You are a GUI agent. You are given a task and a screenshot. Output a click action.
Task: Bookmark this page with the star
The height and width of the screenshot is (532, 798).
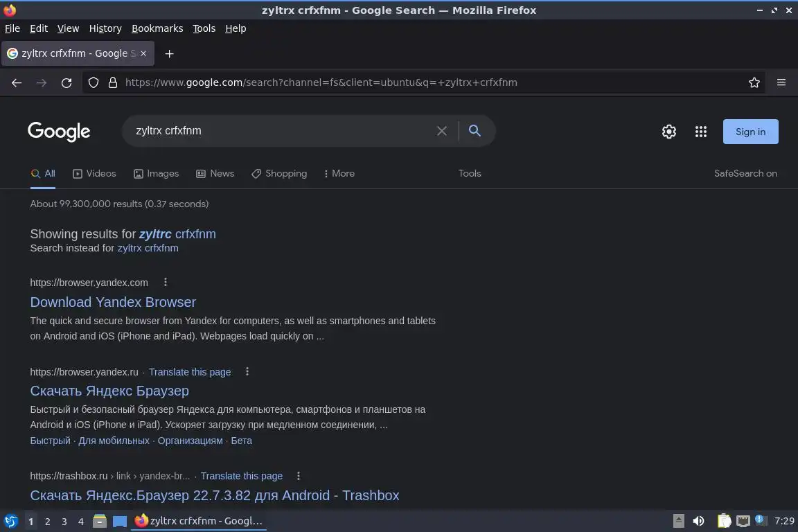754,82
